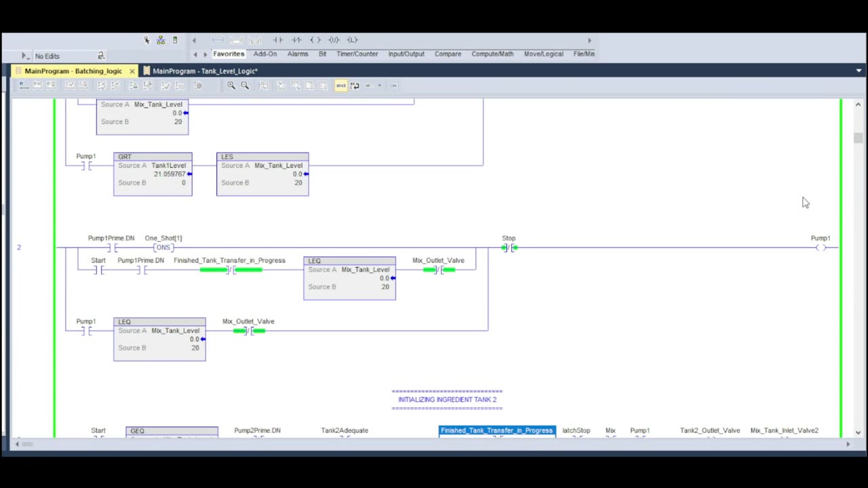Close the Batching_logic tab
The image size is (868, 488).
tap(132, 70)
